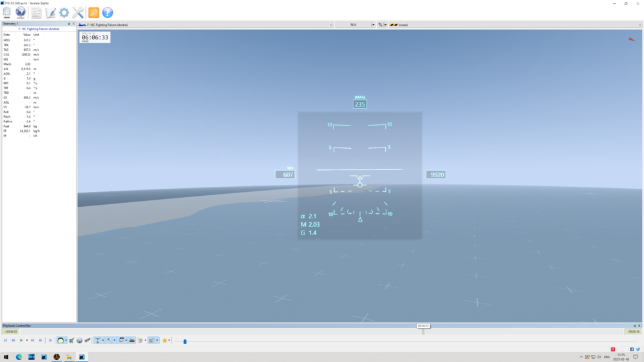Open Microsoft Edge from the taskbar
The width and height of the screenshot is (644, 362).
[19, 357]
